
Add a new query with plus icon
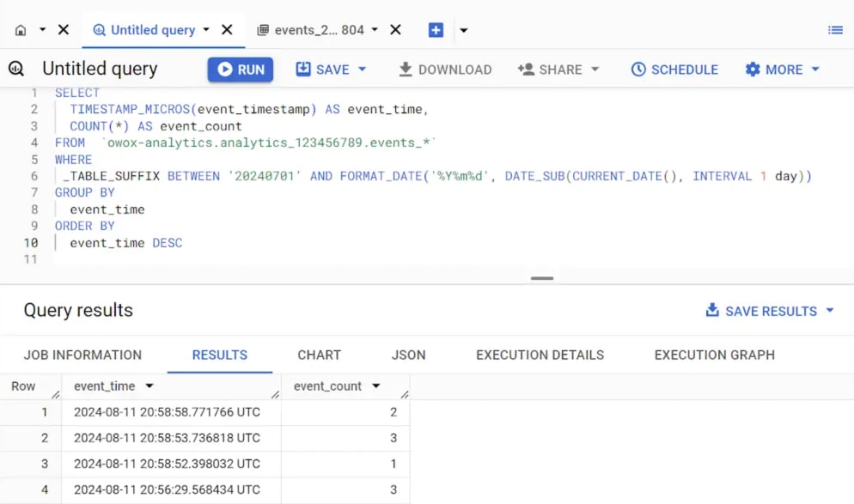coord(436,30)
